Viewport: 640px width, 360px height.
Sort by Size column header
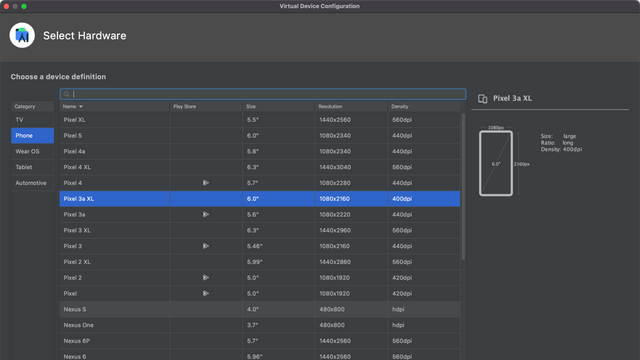coord(279,107)
